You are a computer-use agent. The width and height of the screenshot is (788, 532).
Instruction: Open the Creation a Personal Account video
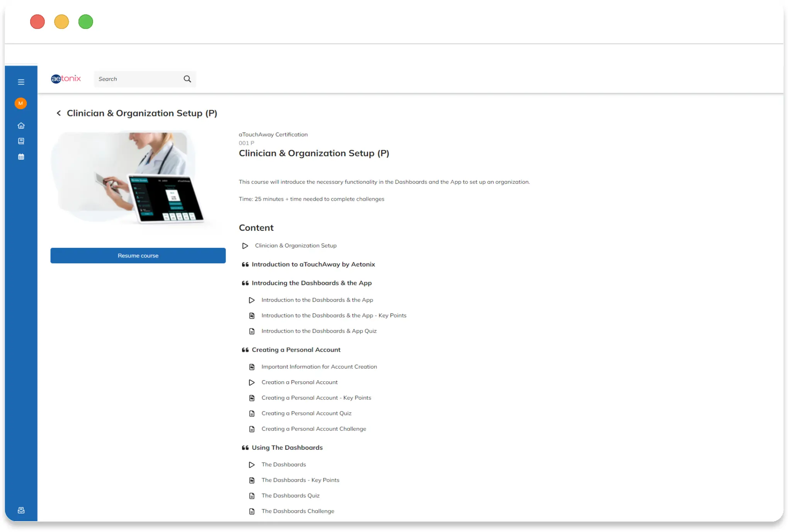(299, 382)
